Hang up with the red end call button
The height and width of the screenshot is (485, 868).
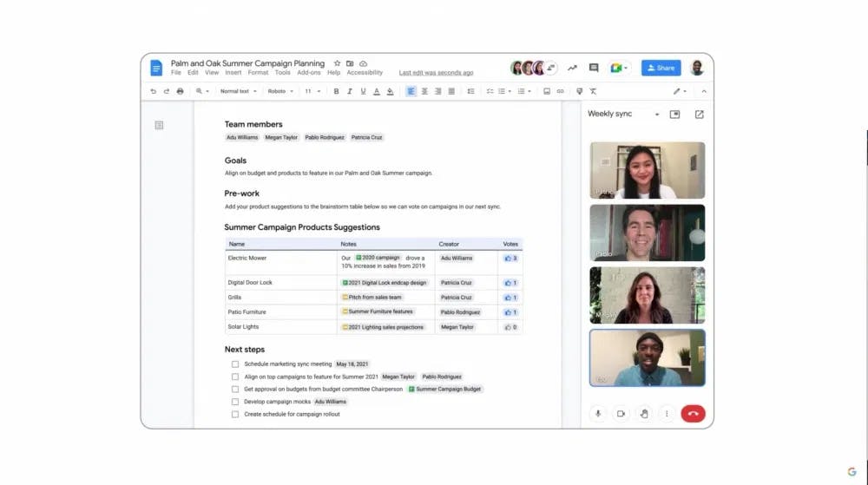click(x=693, y=414)
